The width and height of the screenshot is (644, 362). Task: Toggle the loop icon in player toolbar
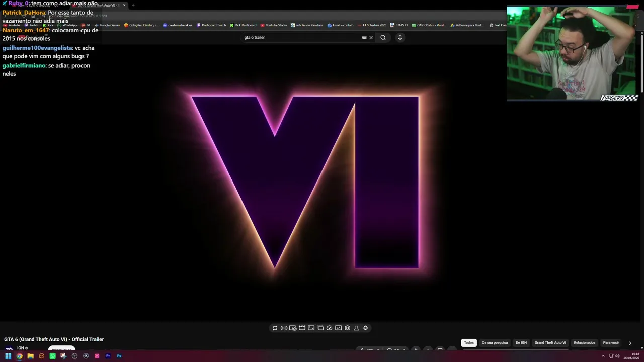[x=275, y=328]
